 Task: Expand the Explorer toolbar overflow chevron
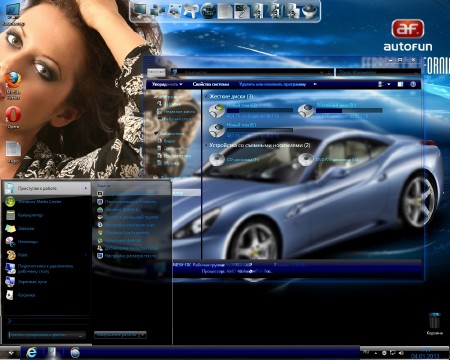(315, 84)
